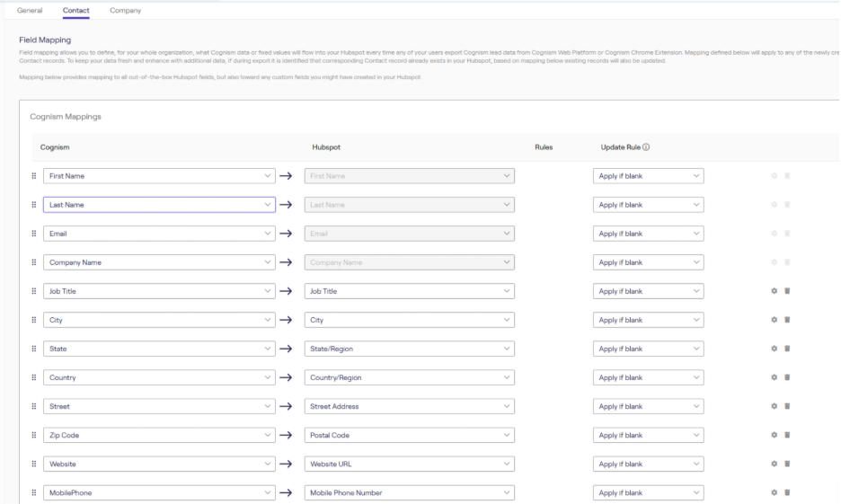Open settings gear for Job Title mapping
This screenshot has width=841, height=504.
tap(774, 291)
